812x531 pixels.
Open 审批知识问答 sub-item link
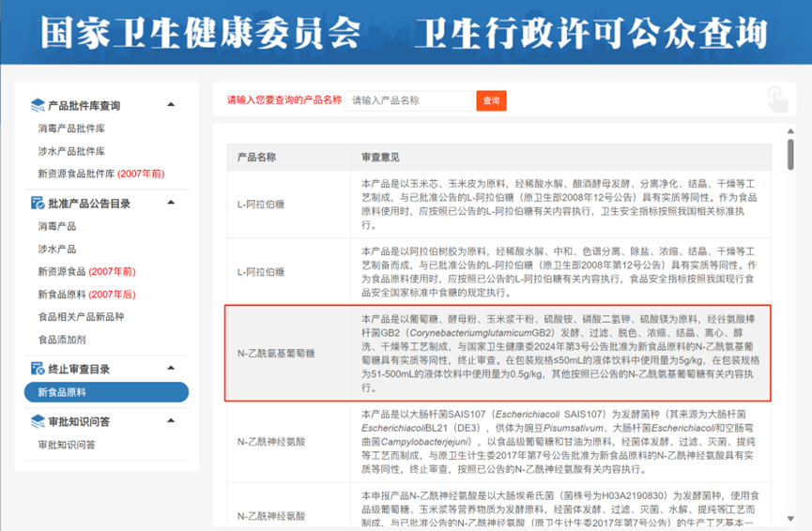67,445
